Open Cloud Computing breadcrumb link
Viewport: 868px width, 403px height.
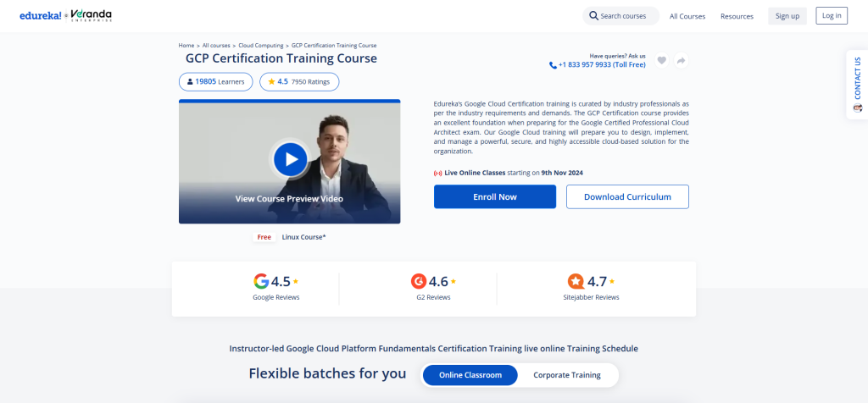261,46
